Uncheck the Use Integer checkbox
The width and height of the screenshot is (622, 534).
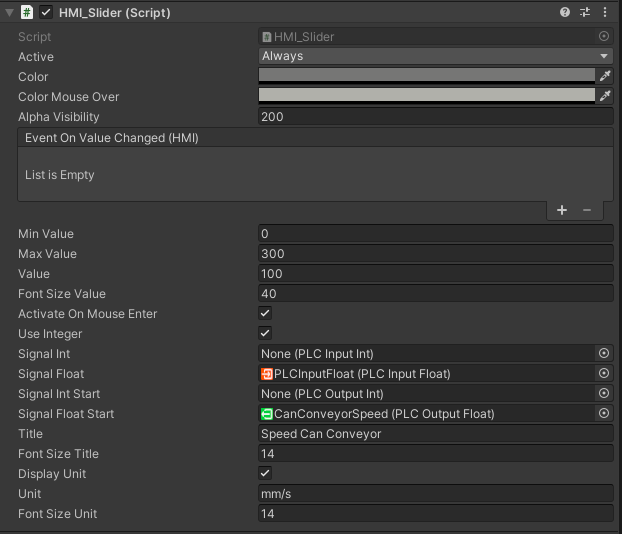click(265, 334)
